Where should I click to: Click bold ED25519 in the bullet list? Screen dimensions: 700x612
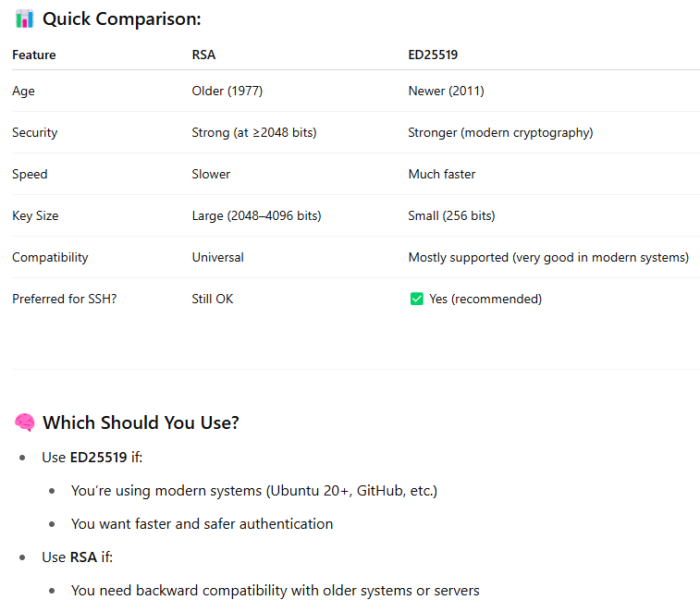(98, 457)
